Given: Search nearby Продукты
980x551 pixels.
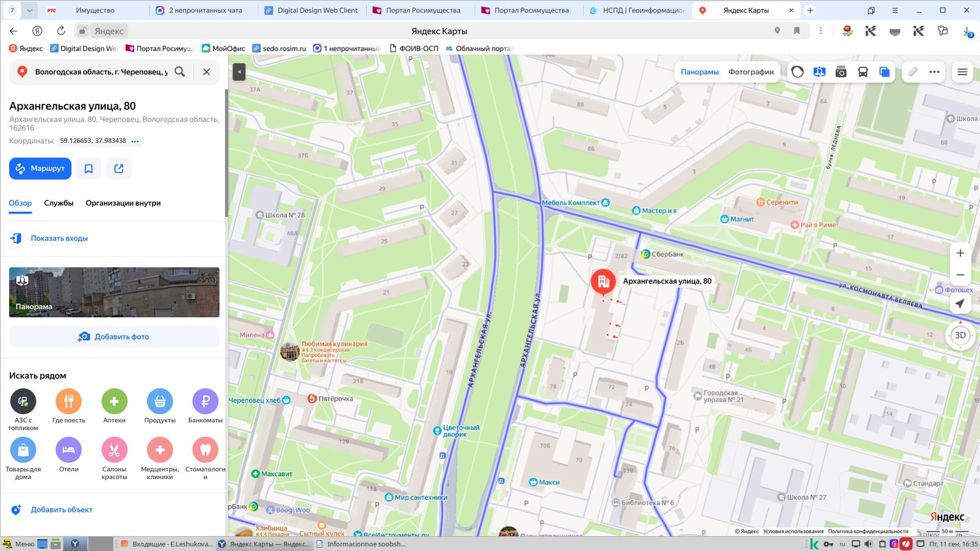Looking at the screenshot, I should 160,406.
